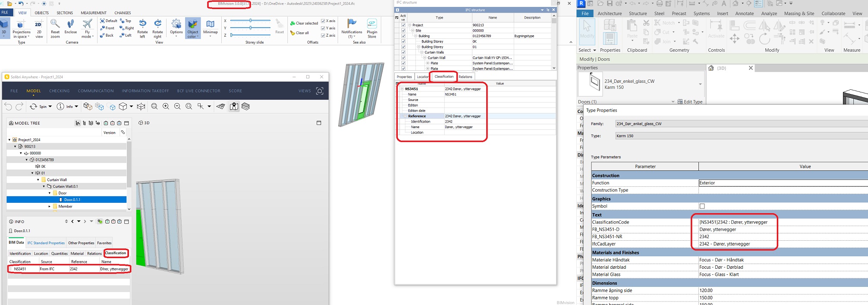Toggle the Y axis offset checkbox
Screen dimensions: 868x305
coord(323,28)
